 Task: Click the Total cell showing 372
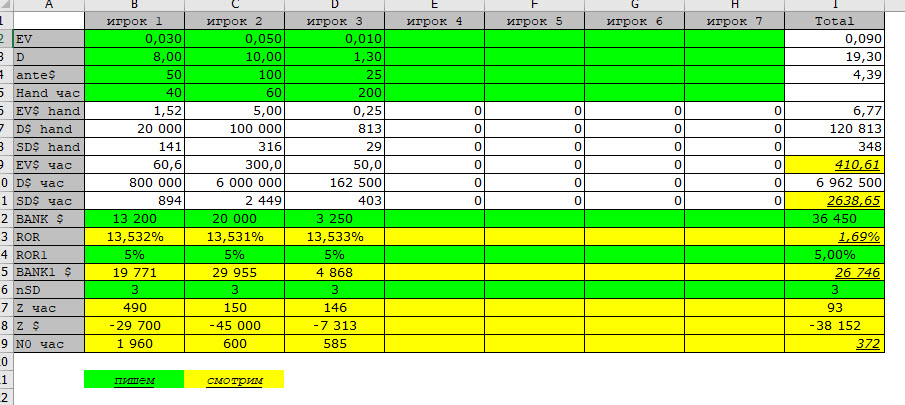835,344
